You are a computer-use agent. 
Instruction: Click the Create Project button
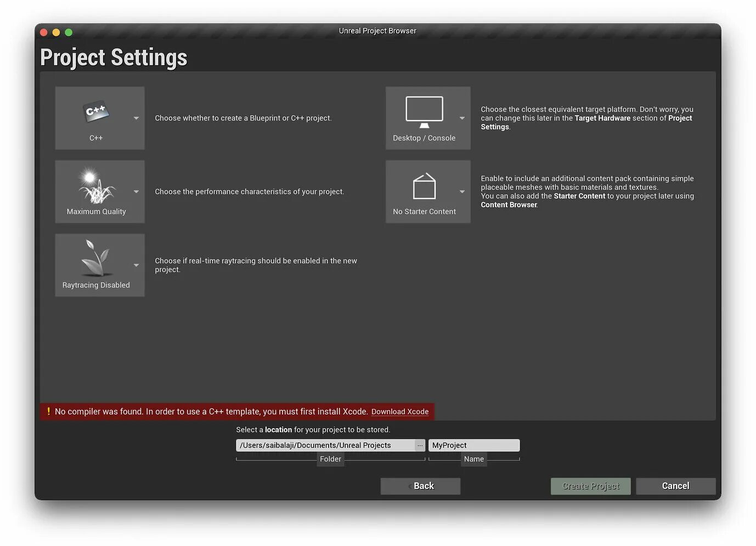591,486
